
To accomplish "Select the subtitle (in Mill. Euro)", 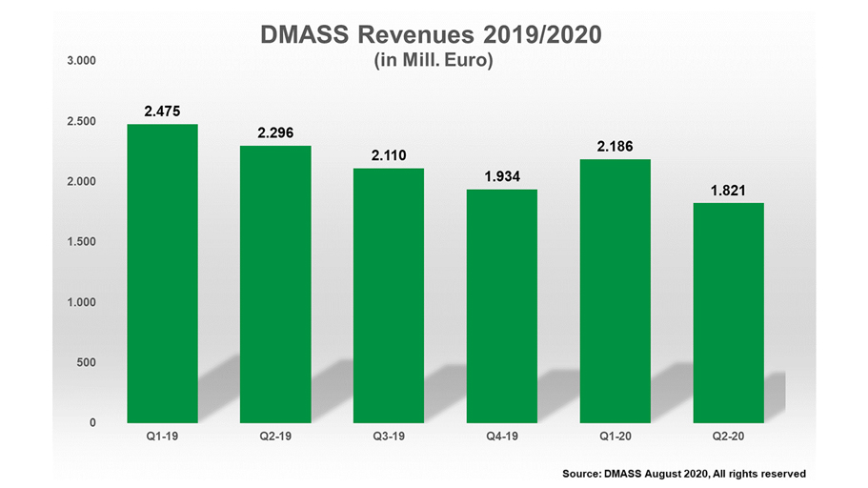I will (x=433, y=61).
